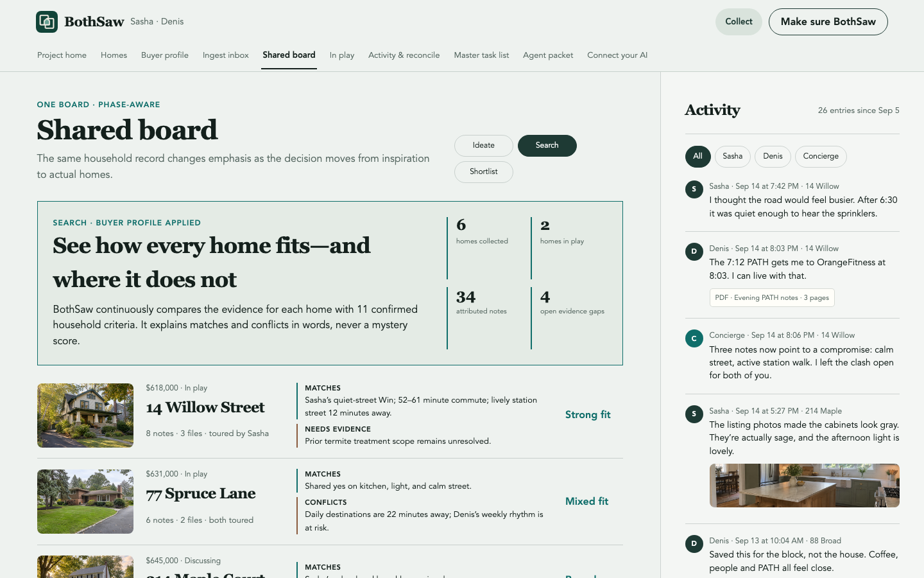Click the Shared board page heading

[x=127, y=130]
